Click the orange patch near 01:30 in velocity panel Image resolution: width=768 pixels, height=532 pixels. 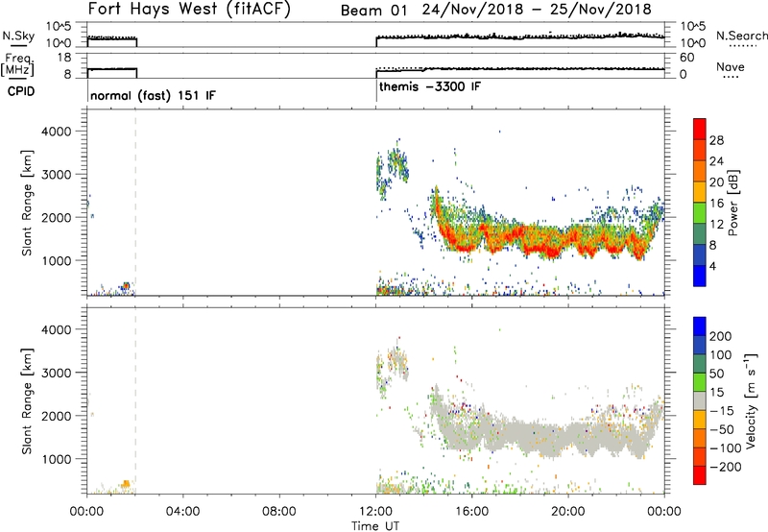coord(126,484)
